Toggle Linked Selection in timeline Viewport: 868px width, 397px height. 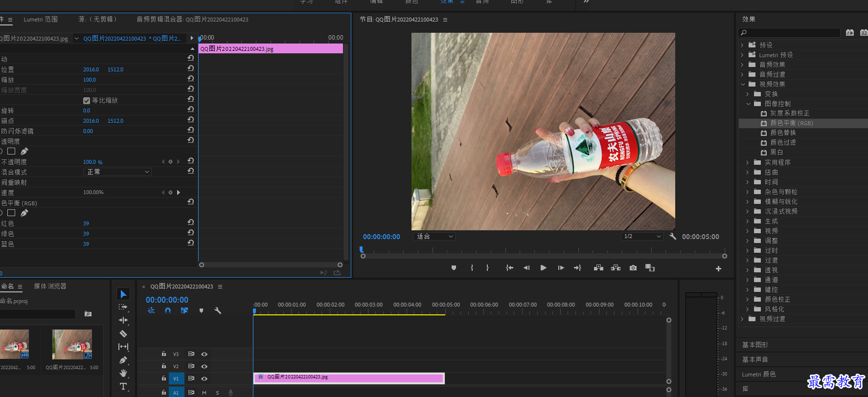coord(184,310)
